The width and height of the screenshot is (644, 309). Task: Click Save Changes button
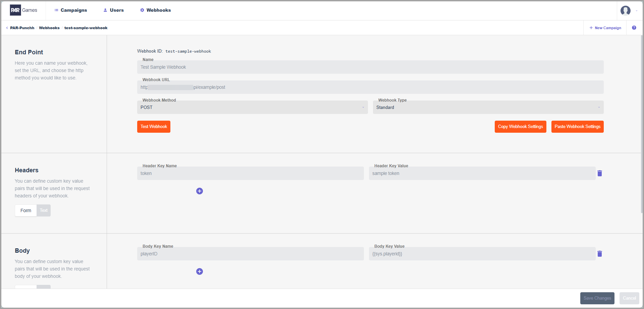(597, 298)
